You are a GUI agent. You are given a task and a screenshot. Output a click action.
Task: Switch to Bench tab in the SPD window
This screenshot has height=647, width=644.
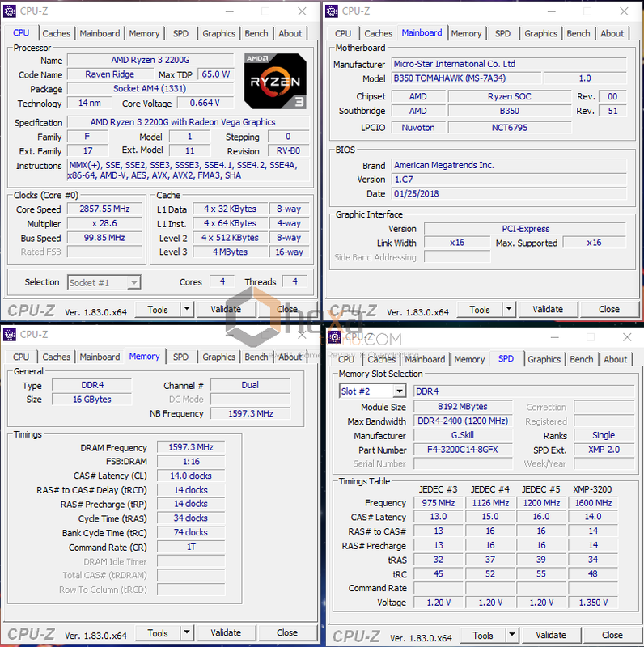tap(582, 359)
